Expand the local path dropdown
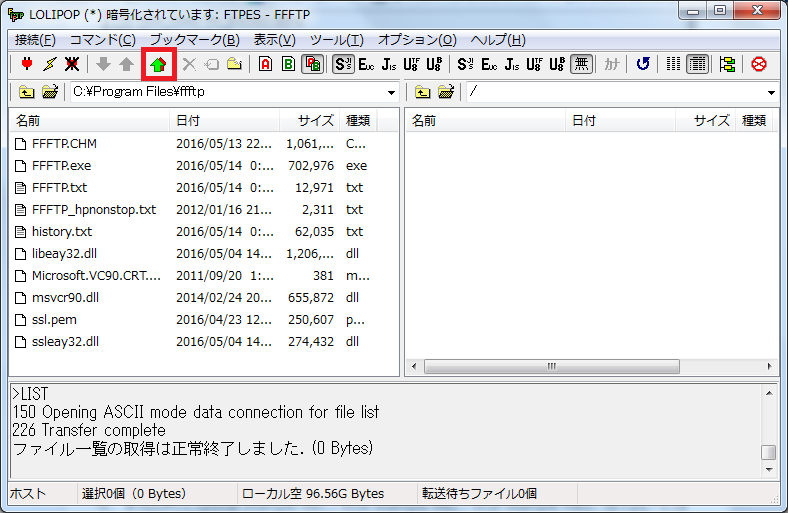The height and width of the screenshot is (513, 788). 391,93
